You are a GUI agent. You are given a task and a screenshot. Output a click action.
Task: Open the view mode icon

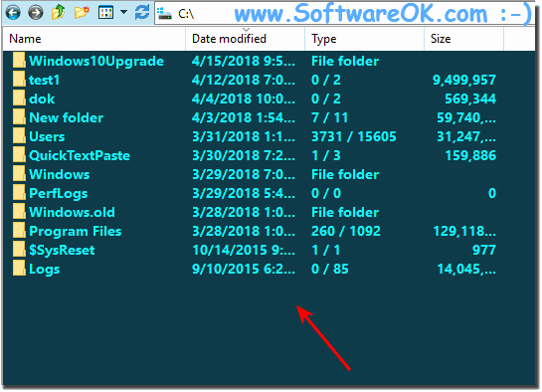pyautogui.click(x=105, y=13)
